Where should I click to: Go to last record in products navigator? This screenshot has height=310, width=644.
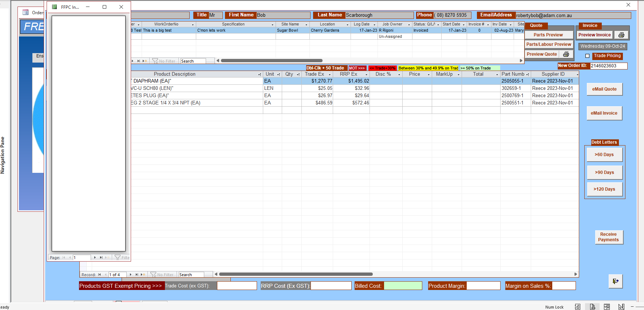tap(137, 275)
